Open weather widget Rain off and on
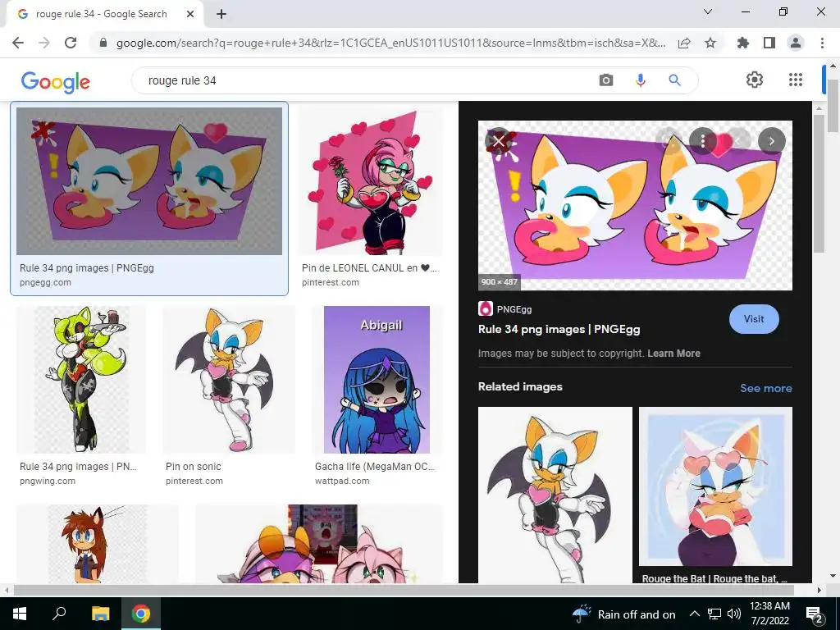The image size is (840, 630). 623,614
